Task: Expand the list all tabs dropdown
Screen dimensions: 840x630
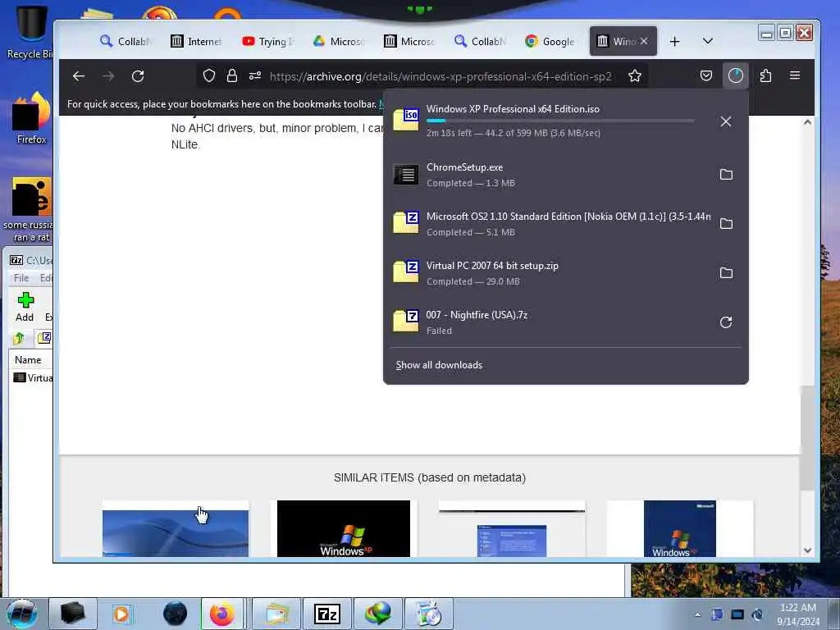Action: click(x=708, y=41)
